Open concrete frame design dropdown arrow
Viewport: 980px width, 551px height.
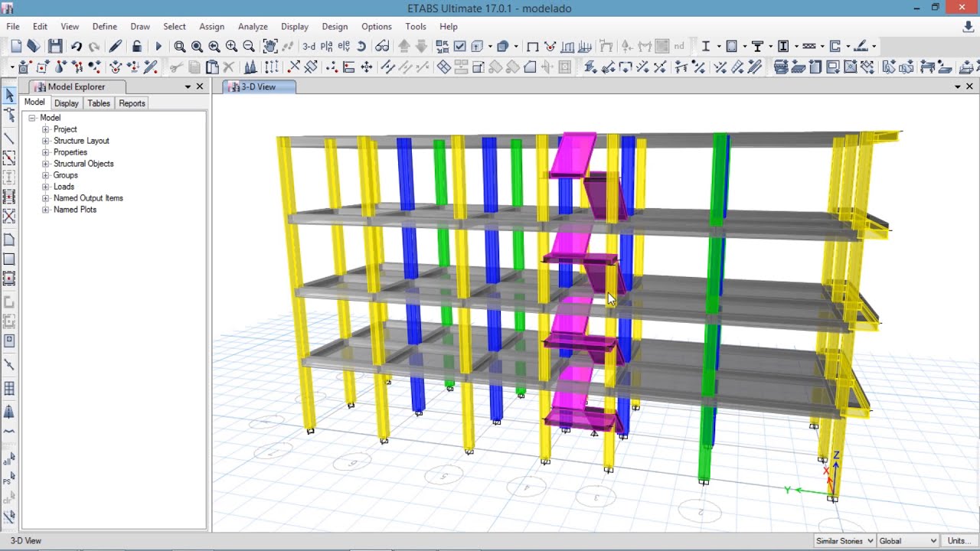click(x=796, y=47)
